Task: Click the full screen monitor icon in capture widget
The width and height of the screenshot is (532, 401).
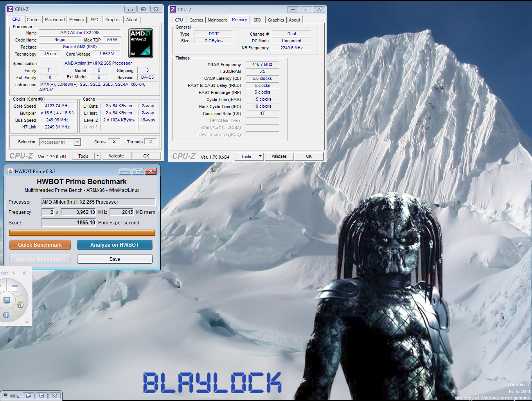Action: (x=7, y=300)
